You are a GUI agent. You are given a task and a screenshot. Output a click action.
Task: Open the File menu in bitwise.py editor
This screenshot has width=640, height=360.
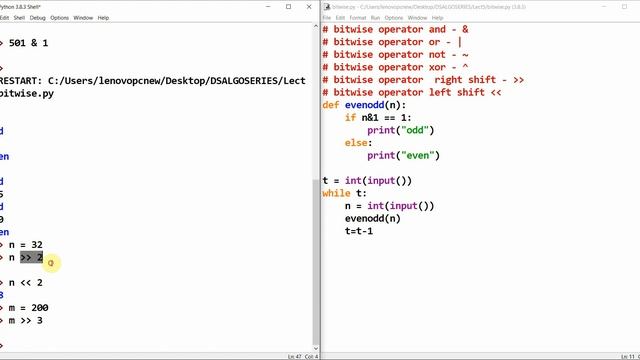tap(327, 18)
